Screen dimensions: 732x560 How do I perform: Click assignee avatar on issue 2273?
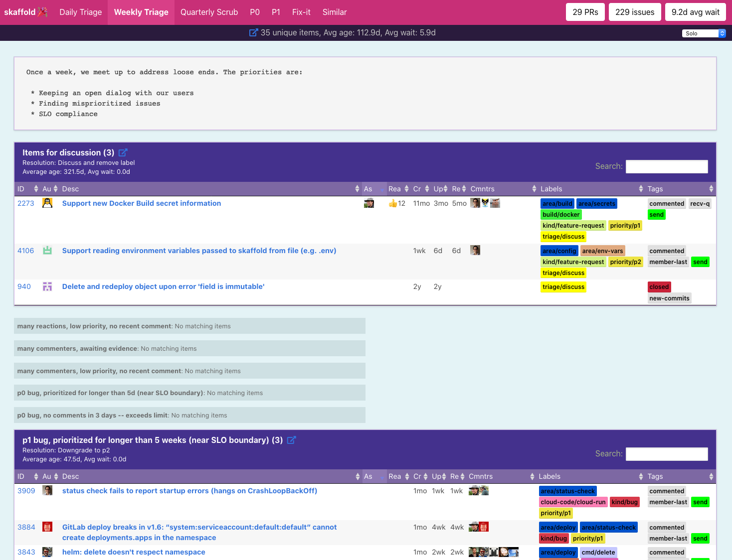369,203
